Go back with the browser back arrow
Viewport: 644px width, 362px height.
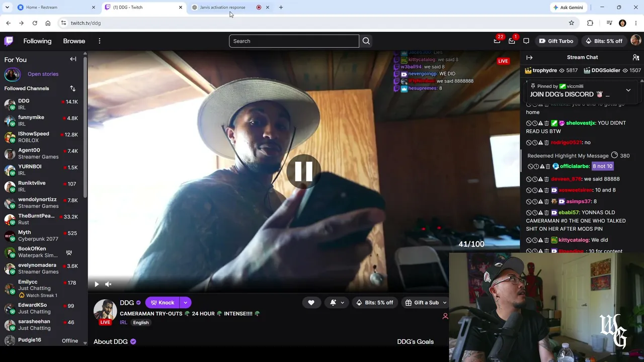tap(9, 23)
